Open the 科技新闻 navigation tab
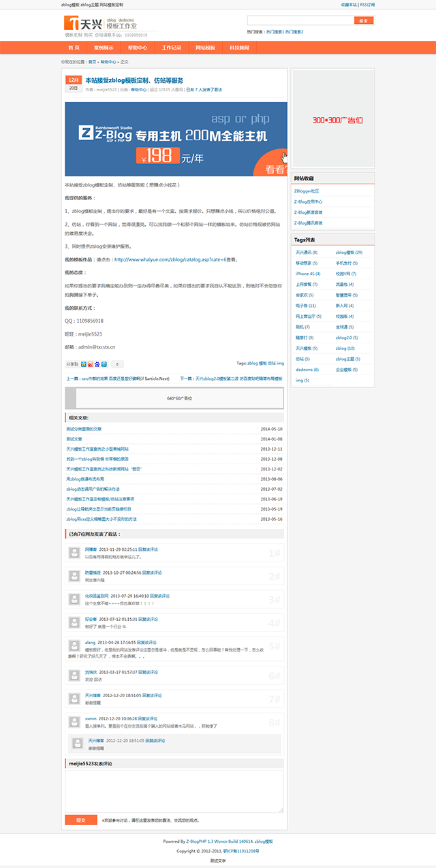The image size is (436, 868). point(239,48)
